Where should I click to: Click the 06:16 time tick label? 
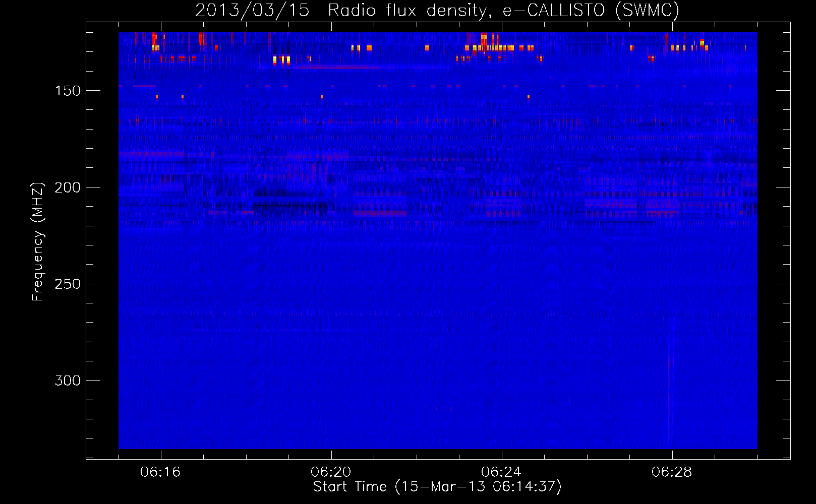160,472
